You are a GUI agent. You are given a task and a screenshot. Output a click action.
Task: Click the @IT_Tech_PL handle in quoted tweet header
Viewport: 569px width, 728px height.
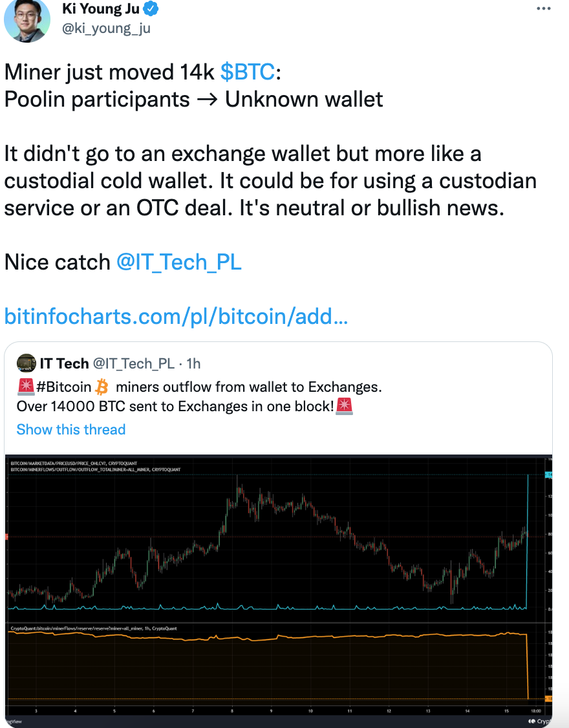click(x=133, y=363)
